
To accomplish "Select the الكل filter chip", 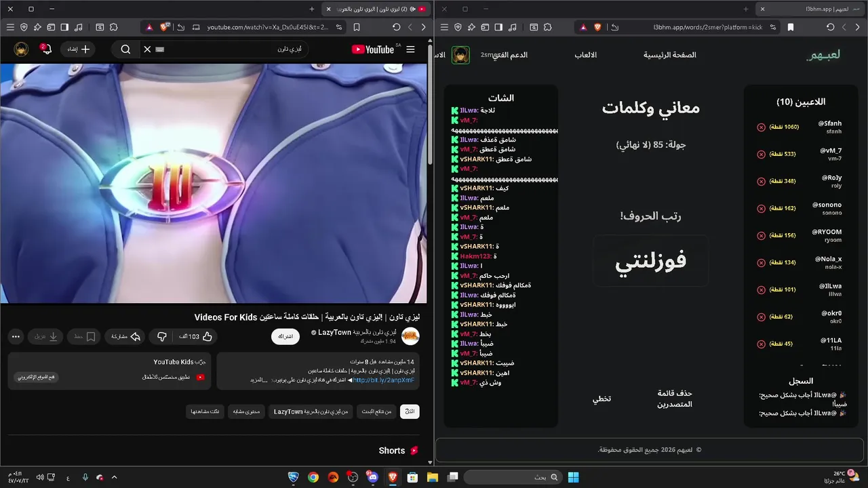I will pos(410,411).
